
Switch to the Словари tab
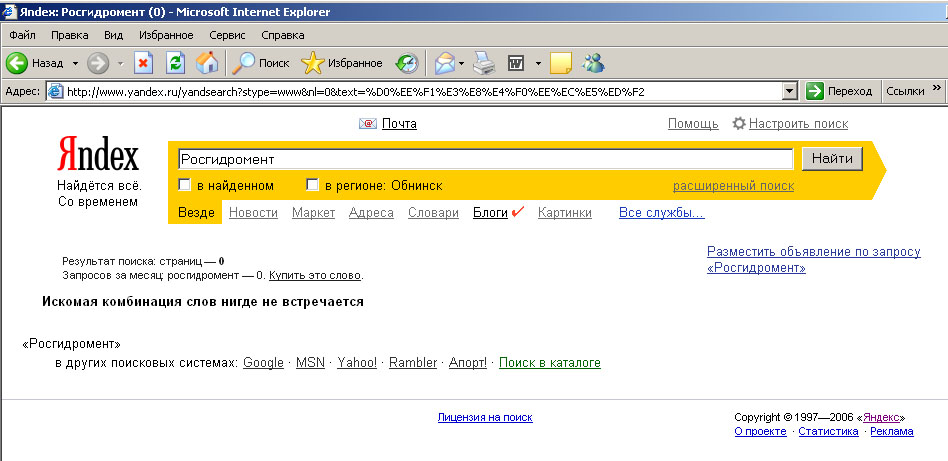point(433,213)
